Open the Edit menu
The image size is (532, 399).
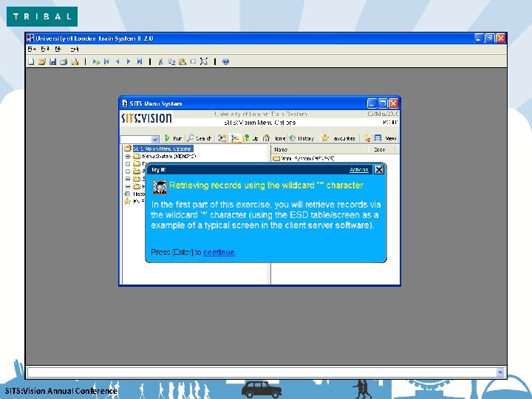point(45,50)
